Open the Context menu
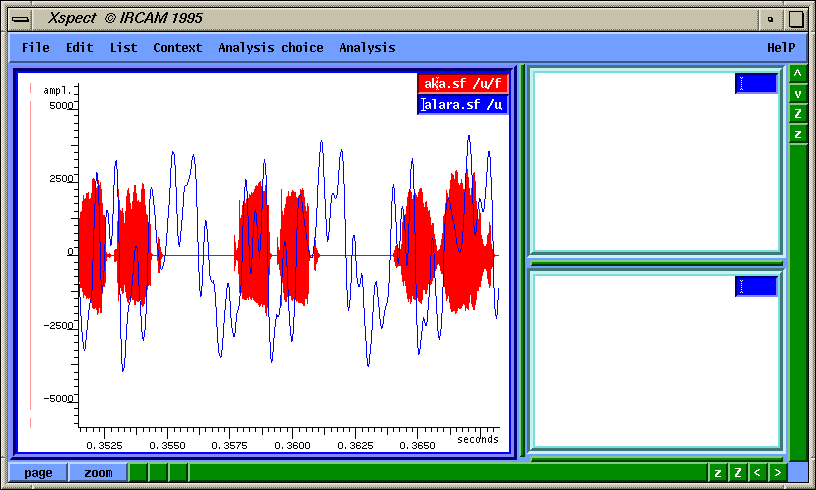This screenshot has width=816, height=490. coord(177,47)
